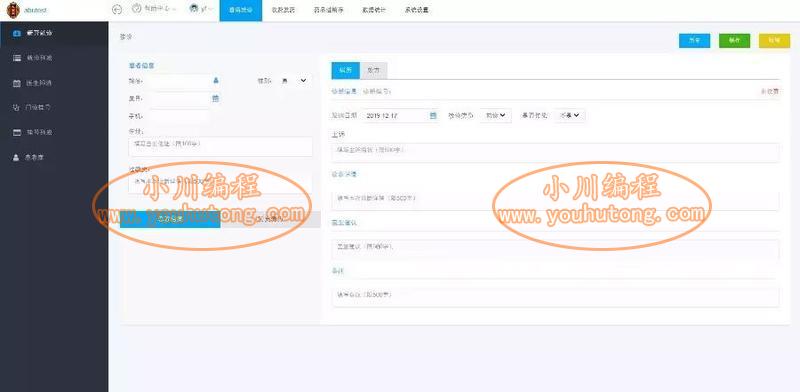The image size is (800, 392).
Task: Open the user avatar dropdown in the header
Action: 201,9
